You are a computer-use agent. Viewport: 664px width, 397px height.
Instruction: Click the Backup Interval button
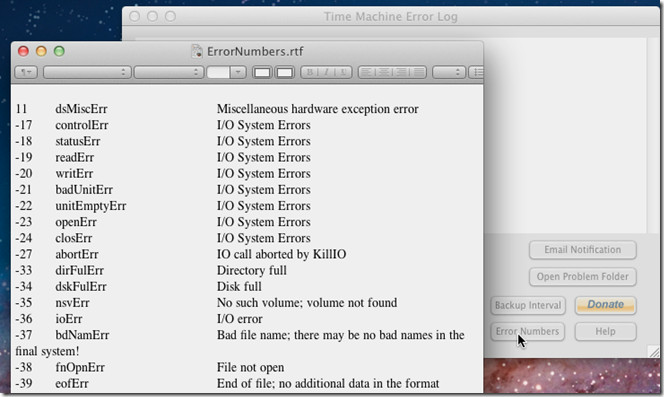coord(528,305)
